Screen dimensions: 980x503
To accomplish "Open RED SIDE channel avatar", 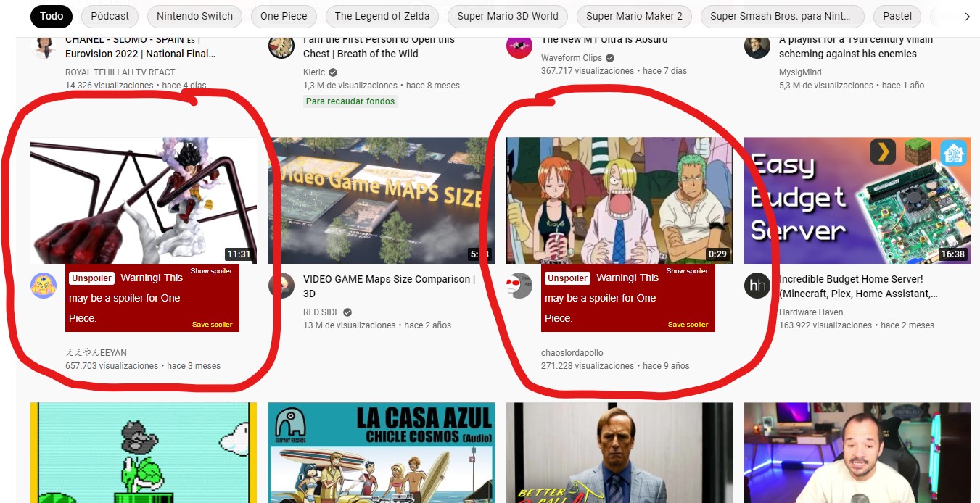I will pos(281,286).
